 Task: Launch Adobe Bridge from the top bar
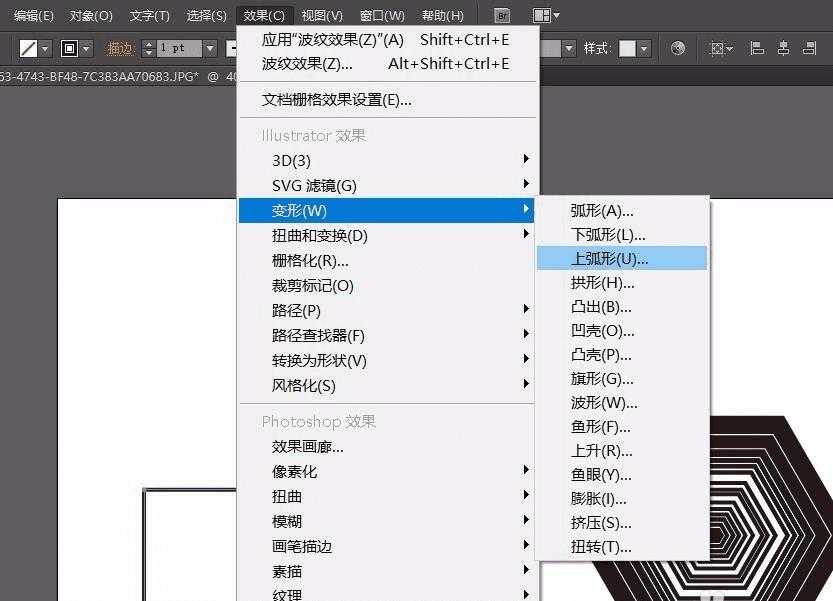pyautogui.click(x=503, y=15)
